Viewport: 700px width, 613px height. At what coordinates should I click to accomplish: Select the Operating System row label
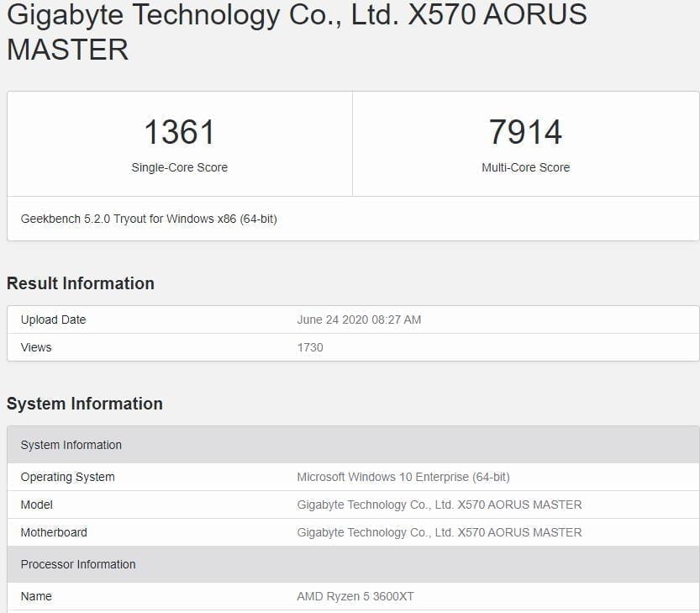tap(68, 477)
